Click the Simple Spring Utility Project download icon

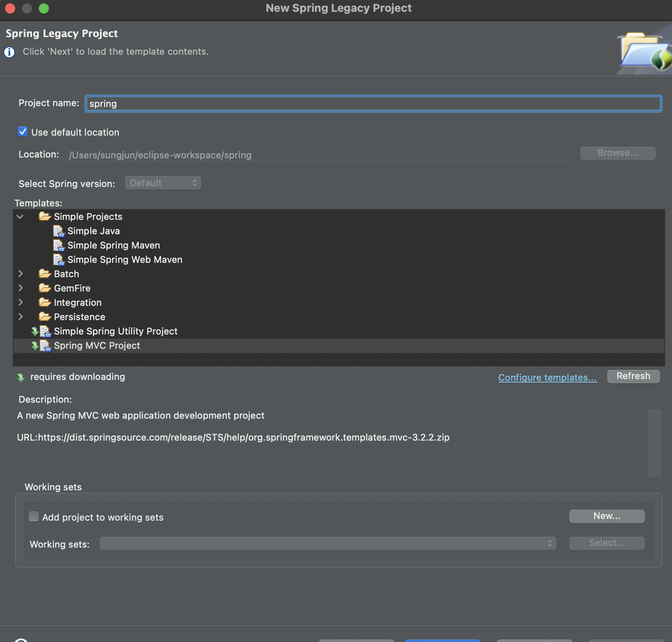[x=35, y=332]
